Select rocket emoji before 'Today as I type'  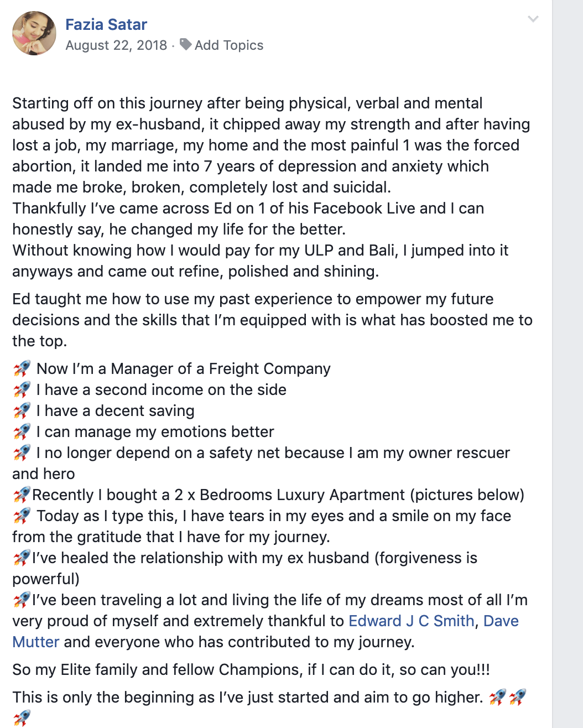(22, 516)
